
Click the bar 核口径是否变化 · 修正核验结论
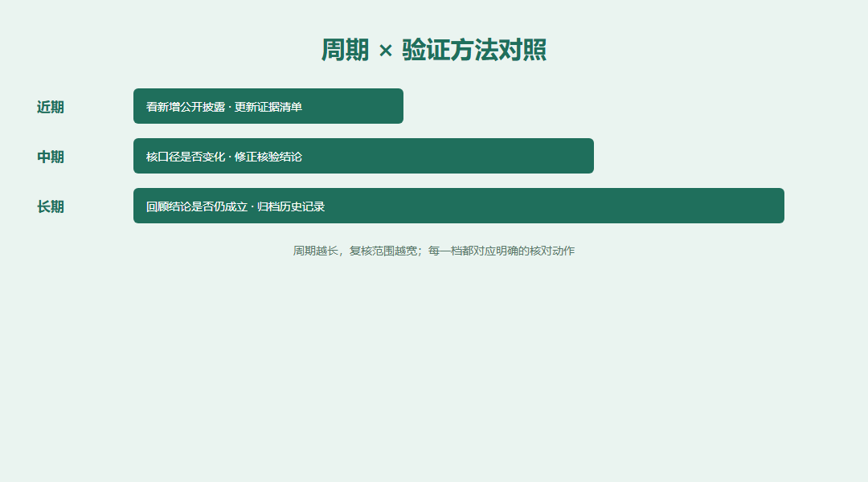pos(363,156)
